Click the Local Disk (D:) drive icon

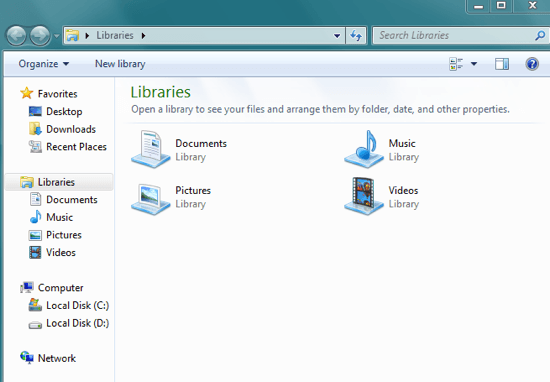(x=35, y=325)
